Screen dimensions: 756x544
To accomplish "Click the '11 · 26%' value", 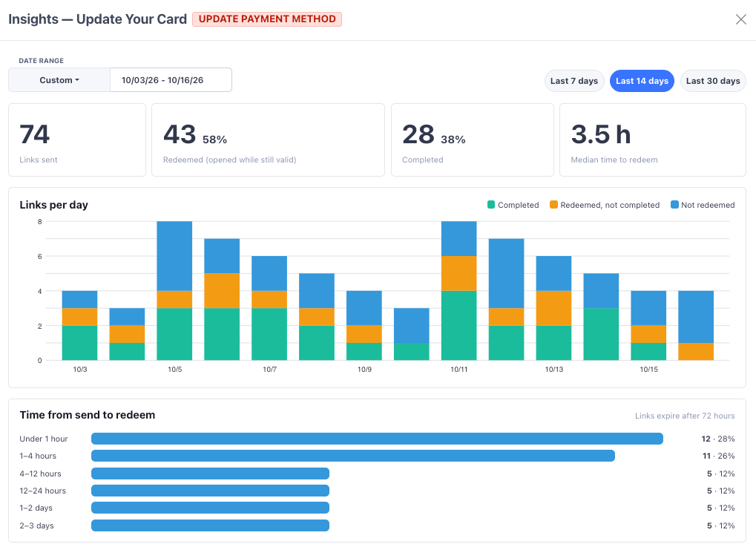I will [718, 456].
